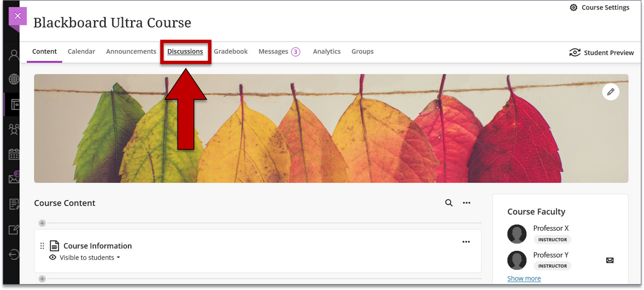Select the Courses icon in sidebar
Image resolution: width=644 pixels, height=290 pixels.
tap(15, 104)
